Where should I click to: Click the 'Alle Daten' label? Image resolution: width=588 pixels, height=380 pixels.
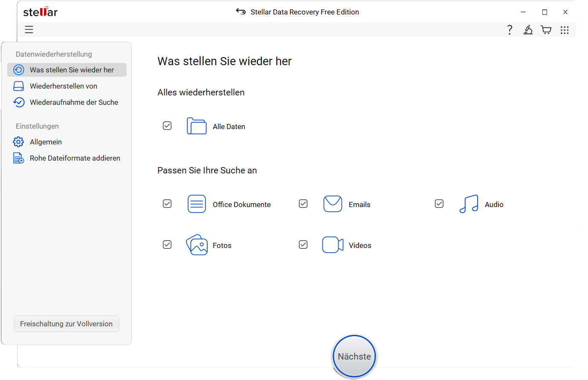click(229, 127)
